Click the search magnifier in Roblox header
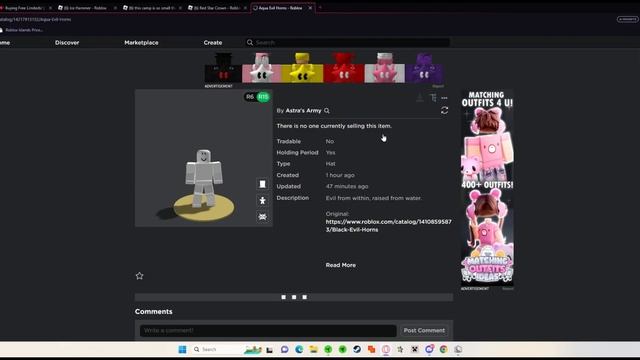Screen dimensions: 640x360 (250, 42)
